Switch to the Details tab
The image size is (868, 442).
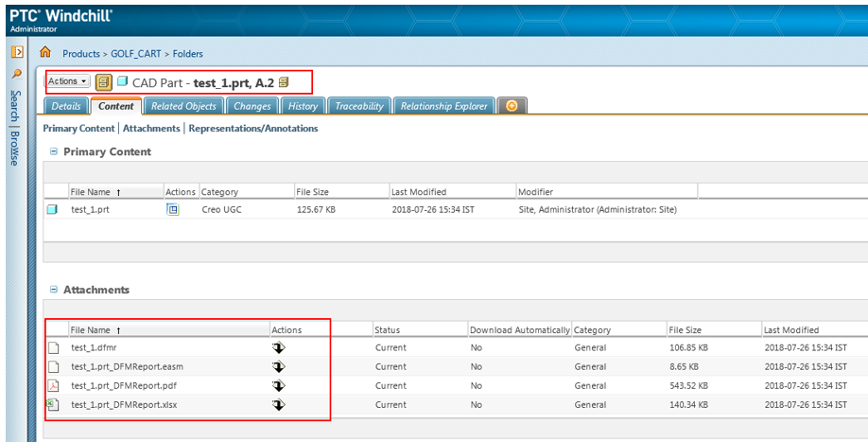[66, 106]
